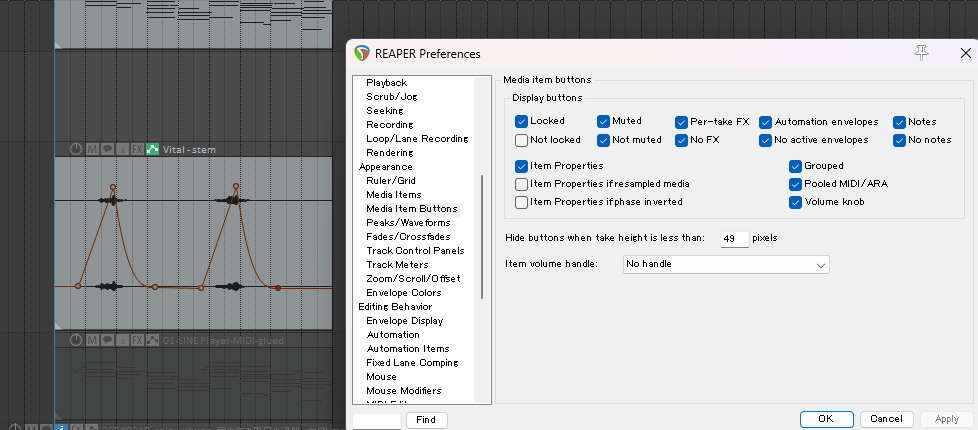Select Rendering in the preferences tree
Viewport: 978px width, 430px height.
[x=390, y=153]
